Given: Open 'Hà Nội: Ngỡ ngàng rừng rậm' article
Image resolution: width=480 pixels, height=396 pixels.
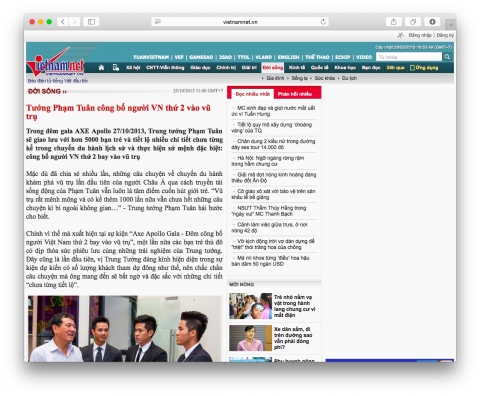Looking at the screenshot, I should coord(268,161).
